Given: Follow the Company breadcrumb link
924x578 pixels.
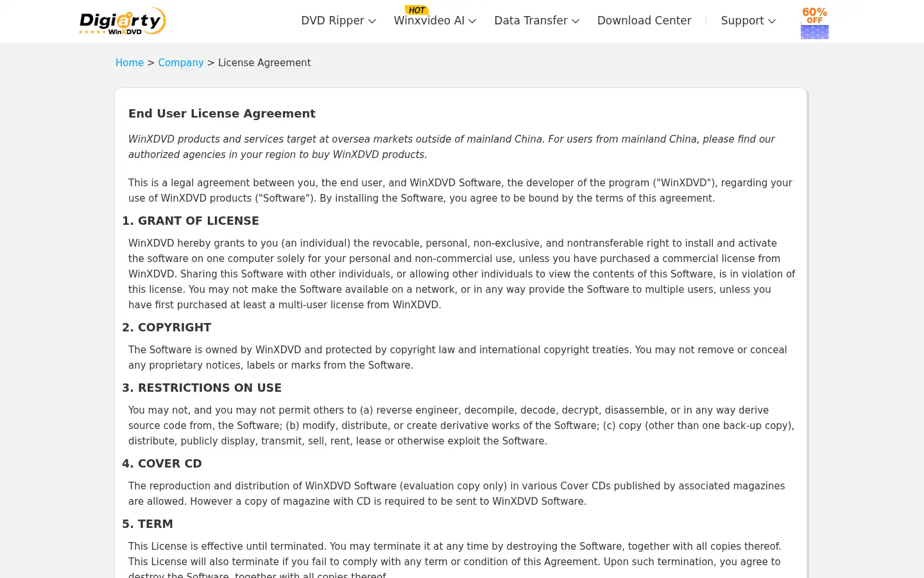Looking at the screenshot, I should click(x=181, y=62).
